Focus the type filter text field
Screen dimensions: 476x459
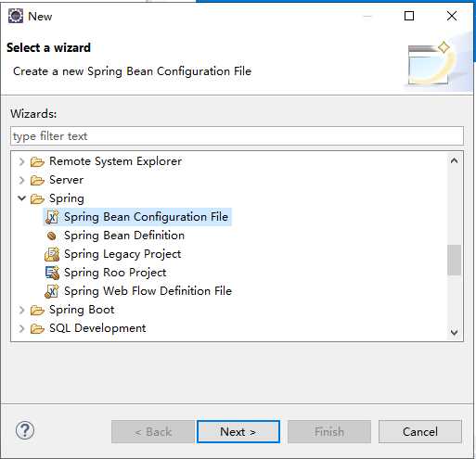click(237, 136)
